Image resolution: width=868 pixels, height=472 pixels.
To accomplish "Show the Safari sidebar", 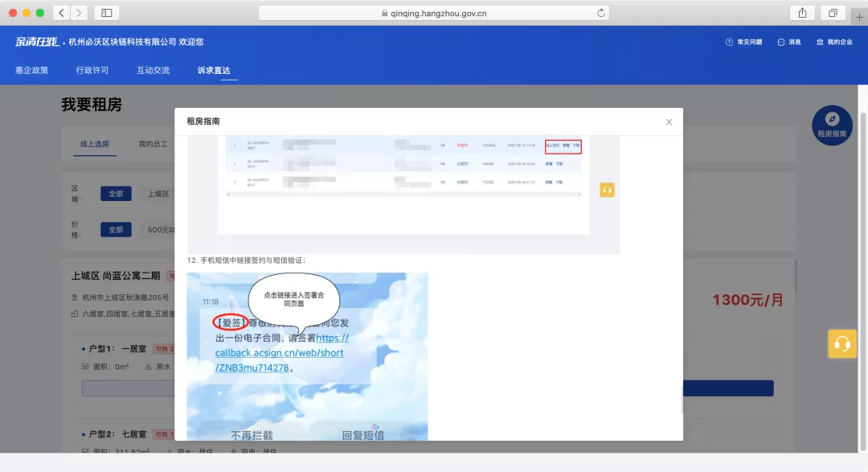I will point(106,13).
